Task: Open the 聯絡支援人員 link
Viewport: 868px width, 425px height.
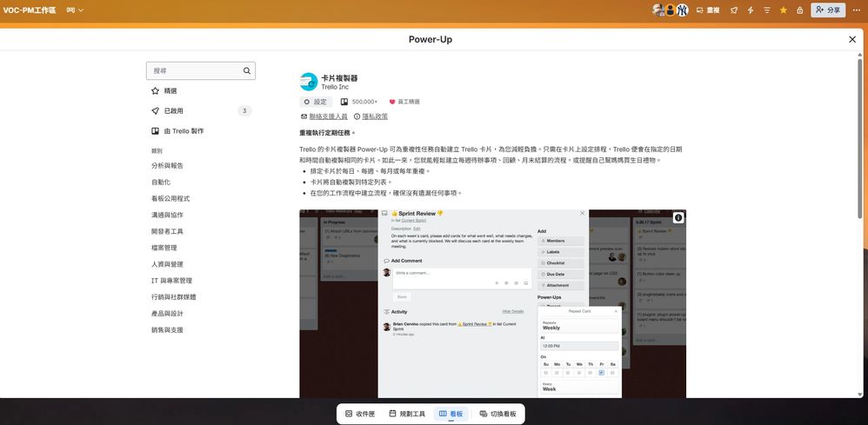Action: 328,116
